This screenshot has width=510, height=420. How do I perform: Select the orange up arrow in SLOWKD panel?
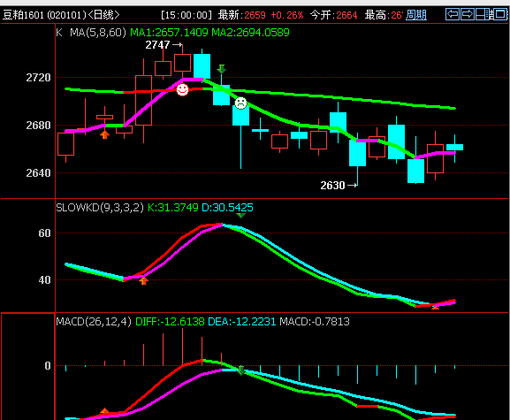pos(143,281)
